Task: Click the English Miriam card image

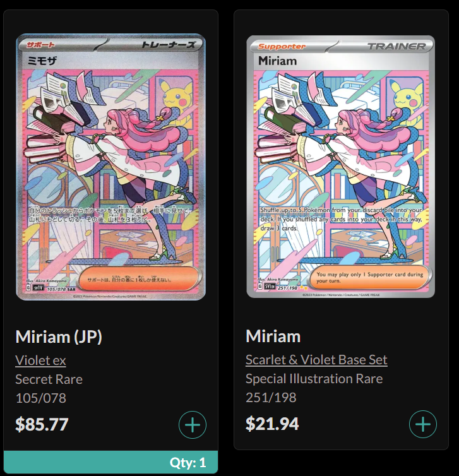Action: [x=340, y=167]
